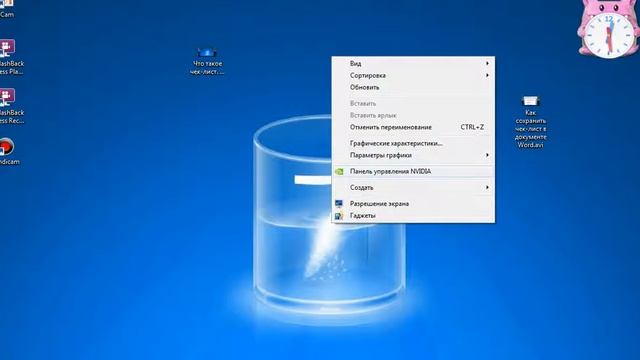
Task: Select 'Разрешение экрана' menu entry
Action: (413, 204)
